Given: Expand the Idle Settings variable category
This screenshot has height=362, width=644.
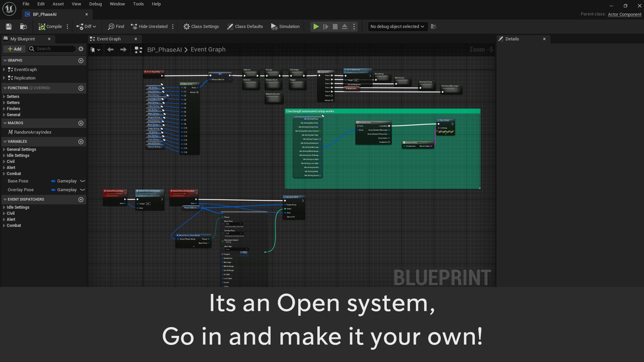Looking at the screenshot, I should 5,156.
